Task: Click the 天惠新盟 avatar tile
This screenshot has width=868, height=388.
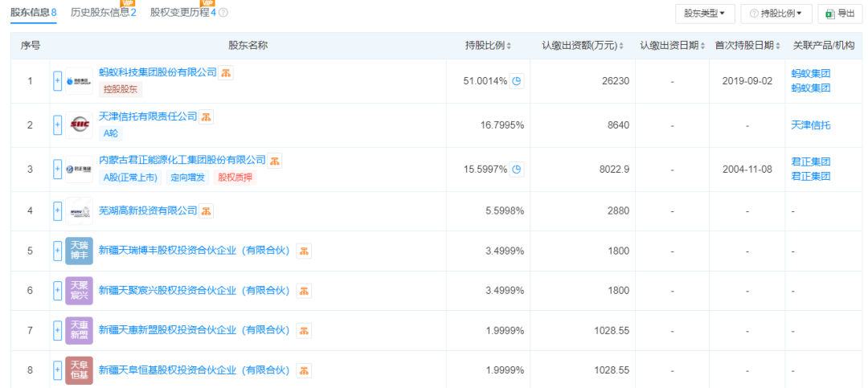Action: [x=79, y=330]
